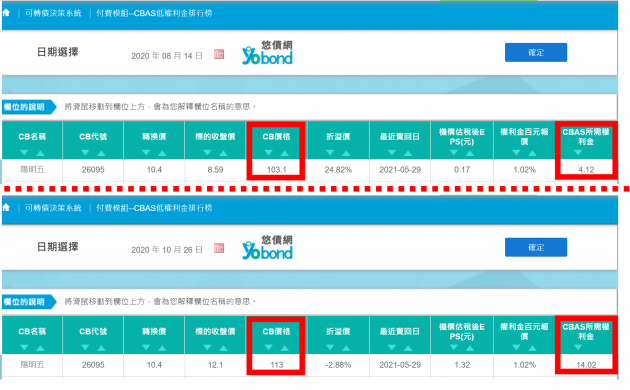630x390 pixels.
Task: Click the Yobond logo in the 10月26日 panel
Action: click(268, 247)
